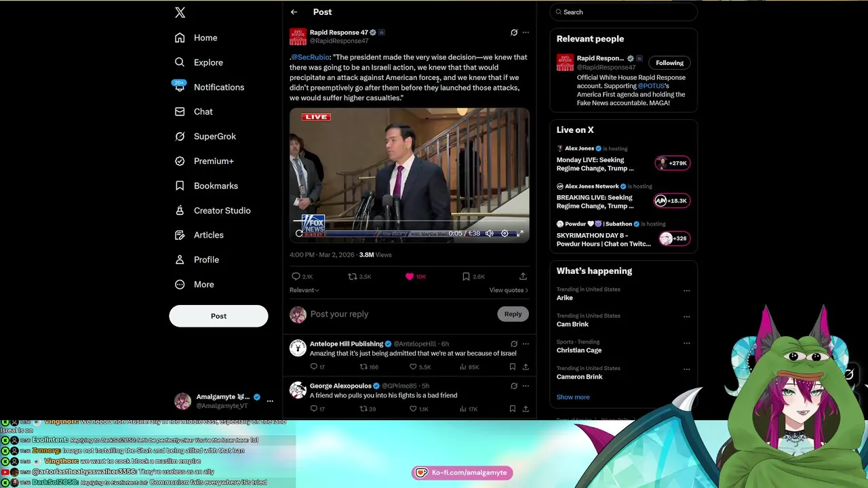
Task: Open the @SecRubio mention link
Action: pyautogui.click(x=311, y=58)
